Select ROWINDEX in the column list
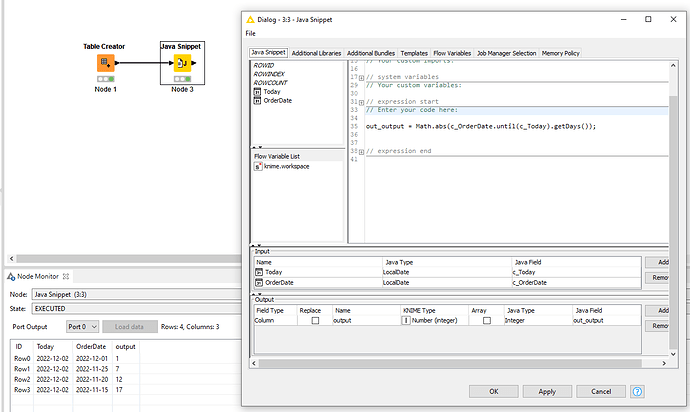This screenshot has width=690, height=412. pos(269,74)
